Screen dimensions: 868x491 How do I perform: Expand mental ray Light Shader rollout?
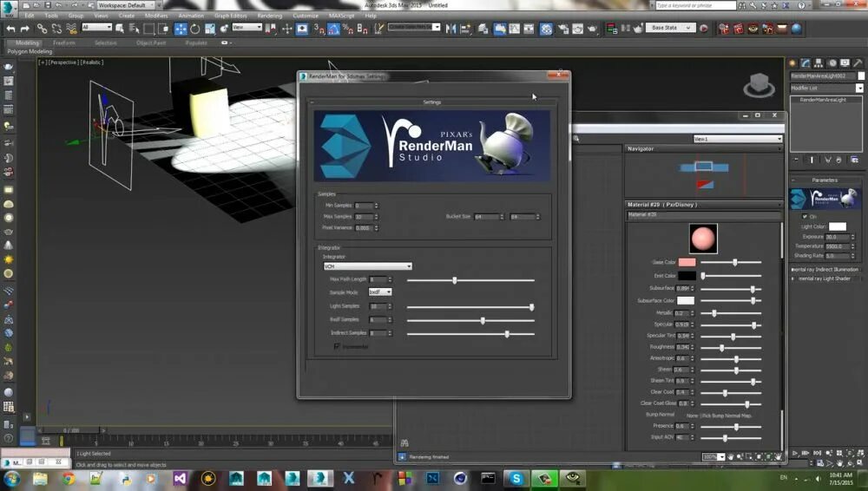[x=825, y=278]
